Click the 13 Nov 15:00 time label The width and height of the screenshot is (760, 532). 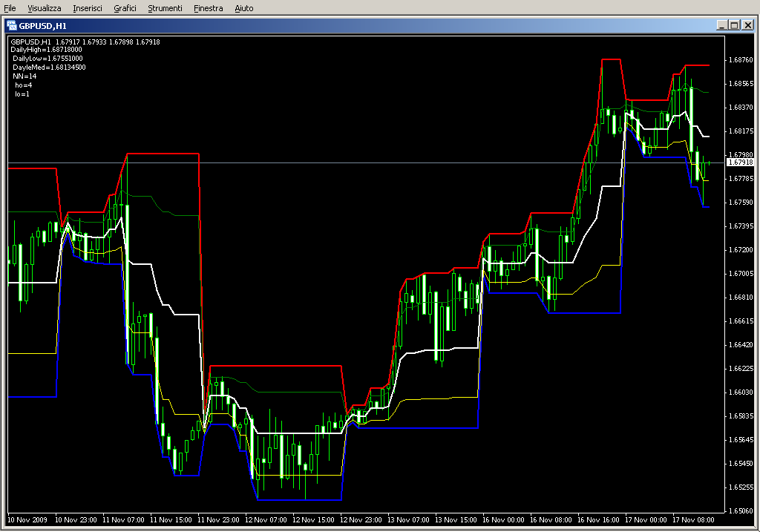(x=456, y=520)
